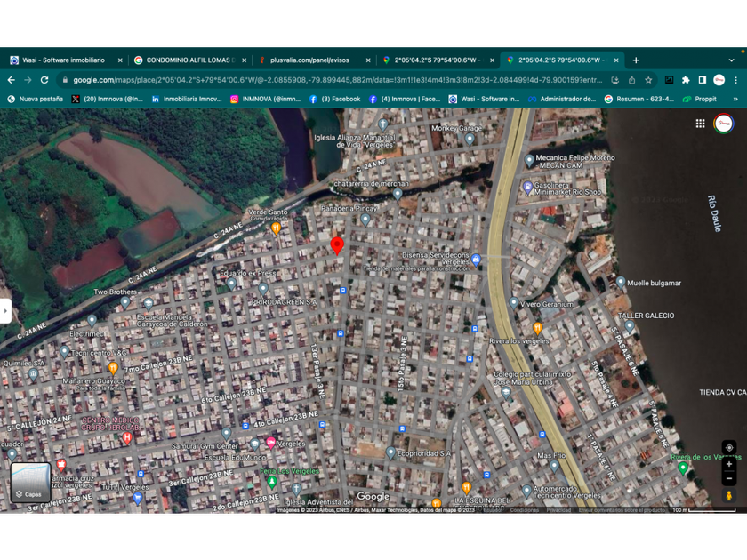Toggle the Capas map layer view
Screen dimensions: 747x560
point(30,482)
